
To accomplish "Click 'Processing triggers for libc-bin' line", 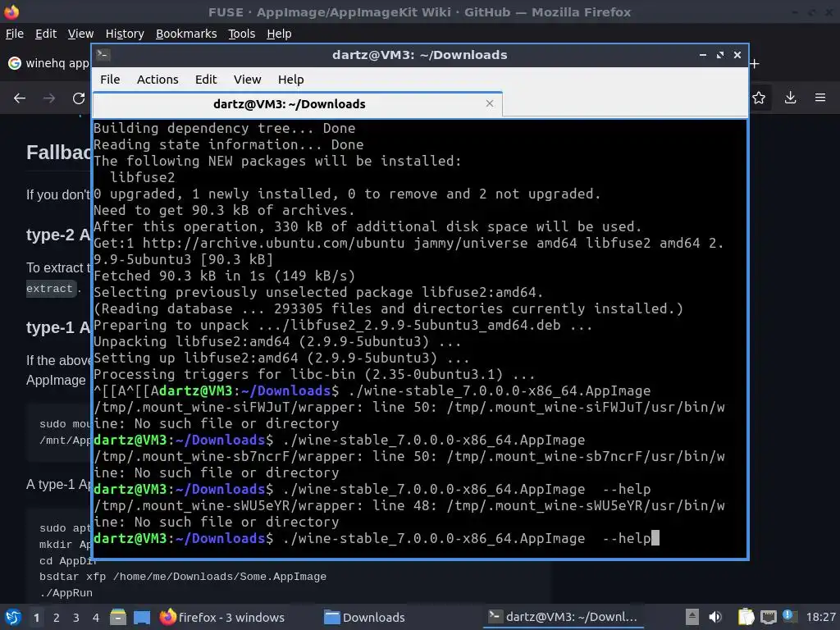I will click(x=314, y=374).
